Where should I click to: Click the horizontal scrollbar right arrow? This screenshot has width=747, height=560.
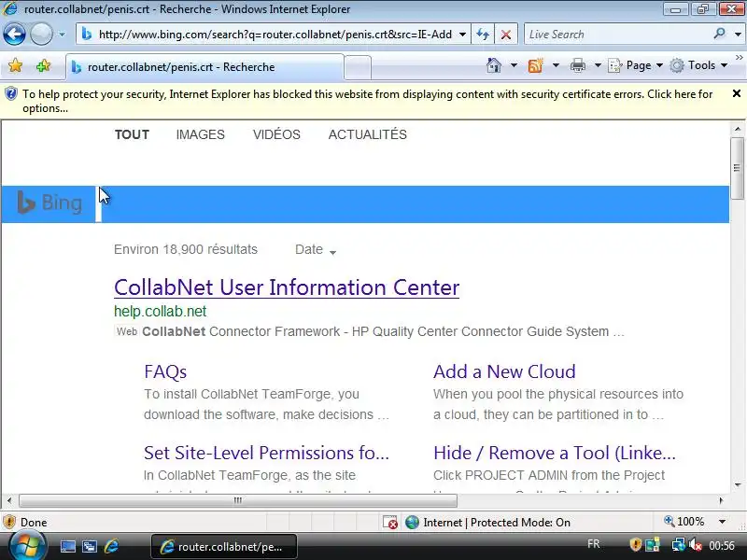pyautogui.click(x=721, y=500)
